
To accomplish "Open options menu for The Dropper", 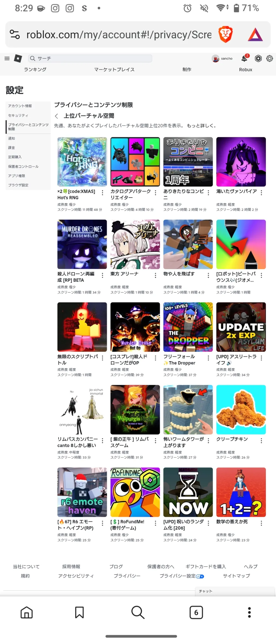I will 208,358.
